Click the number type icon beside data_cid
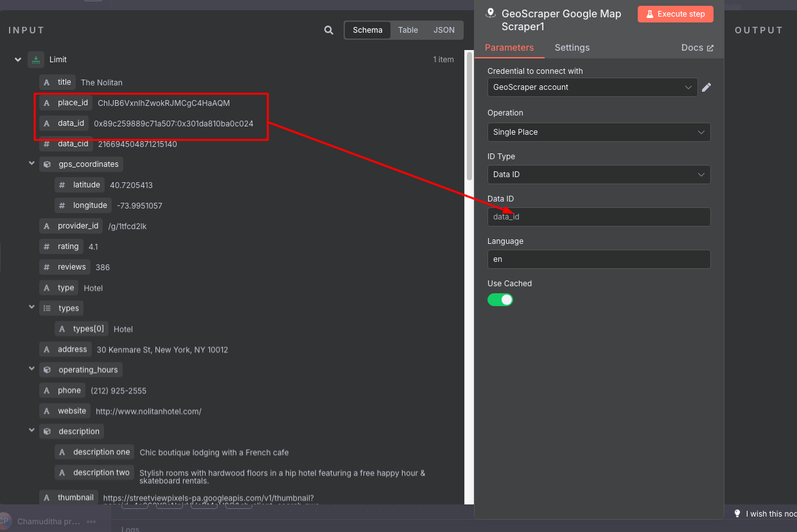 pos(46,144)
